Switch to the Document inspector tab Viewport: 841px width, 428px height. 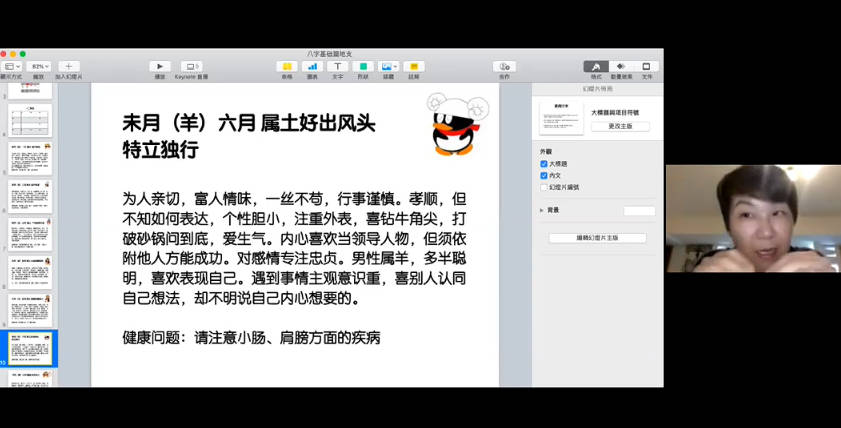coord(646,66)
